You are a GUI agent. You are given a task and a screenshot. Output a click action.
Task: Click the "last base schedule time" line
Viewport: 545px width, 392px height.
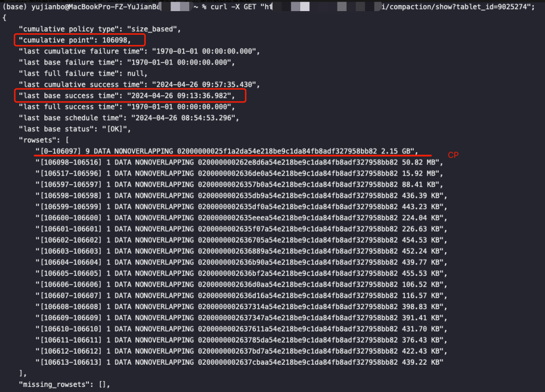tap(129, 118)
